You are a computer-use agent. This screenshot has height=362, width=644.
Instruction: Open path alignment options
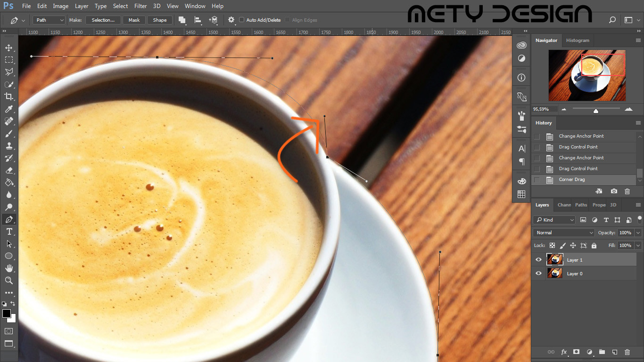[x=198, y=20]
